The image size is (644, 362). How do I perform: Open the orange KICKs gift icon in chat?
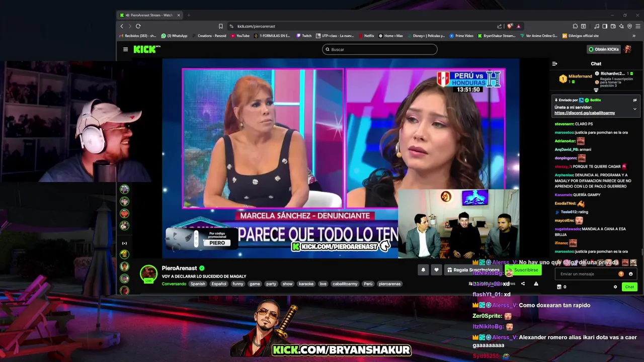point(621,274)
